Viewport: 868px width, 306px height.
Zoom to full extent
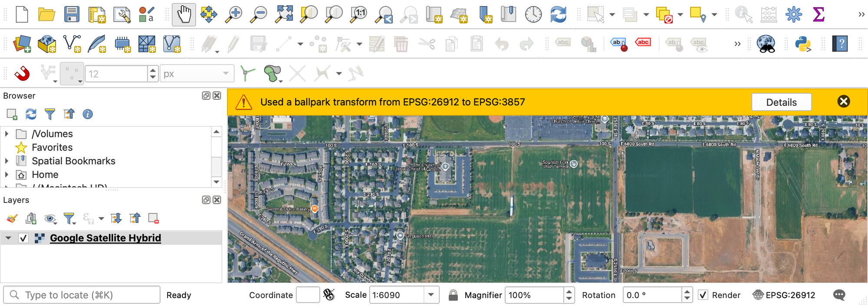click(284, 14)
